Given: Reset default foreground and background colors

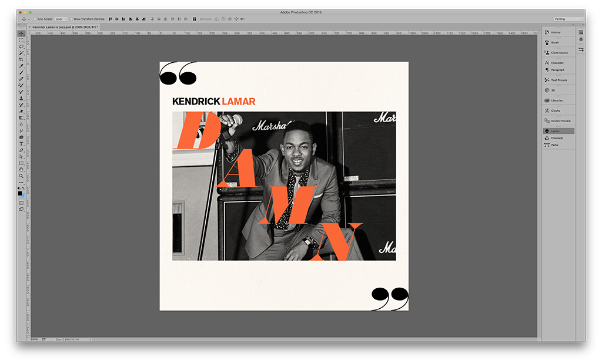Looking at the screenshot, I should click(19, 188).
